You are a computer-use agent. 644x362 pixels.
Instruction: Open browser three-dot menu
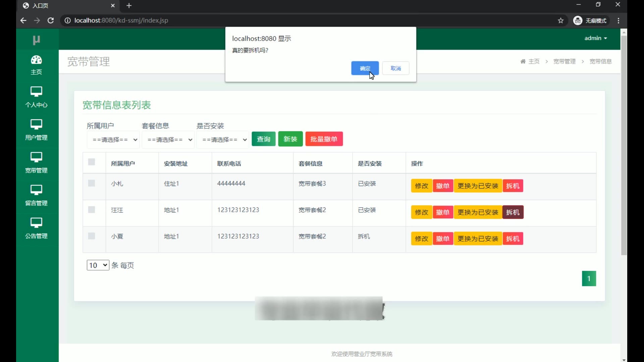619,20
